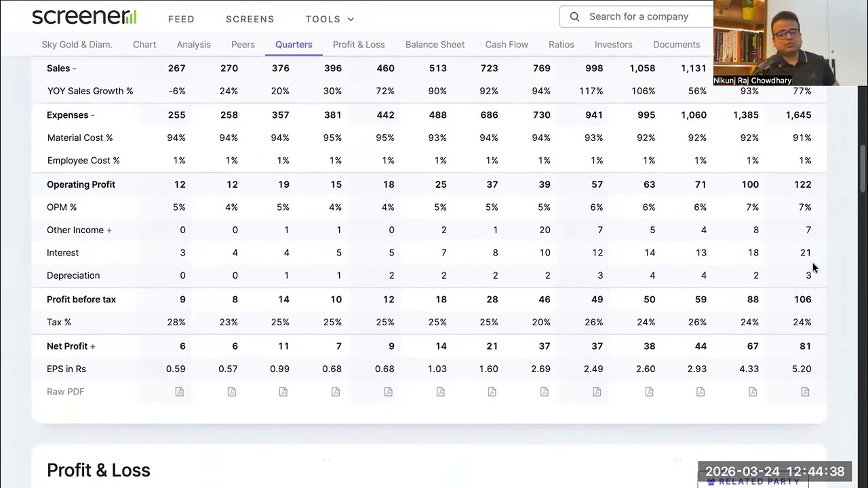Image resolution: width=868 pixels, height=488 pixels.
Task: Open Raw PDF for the 460 sales quarter
Action: (388, 392)
